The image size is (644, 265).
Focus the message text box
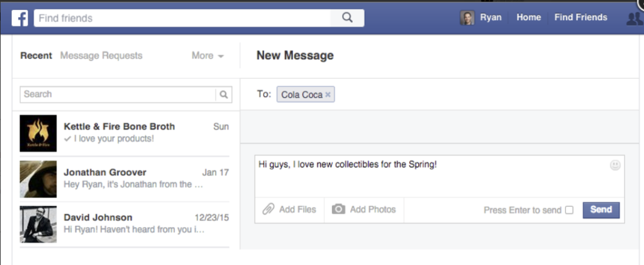point(440,176)
